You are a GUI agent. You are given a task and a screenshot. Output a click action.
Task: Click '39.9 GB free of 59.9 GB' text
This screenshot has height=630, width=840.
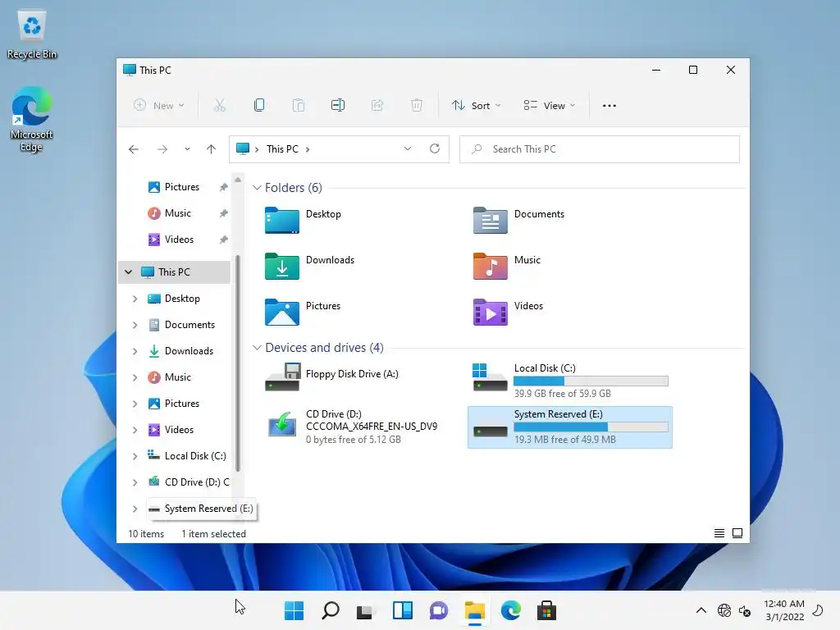tap(563, 393)
